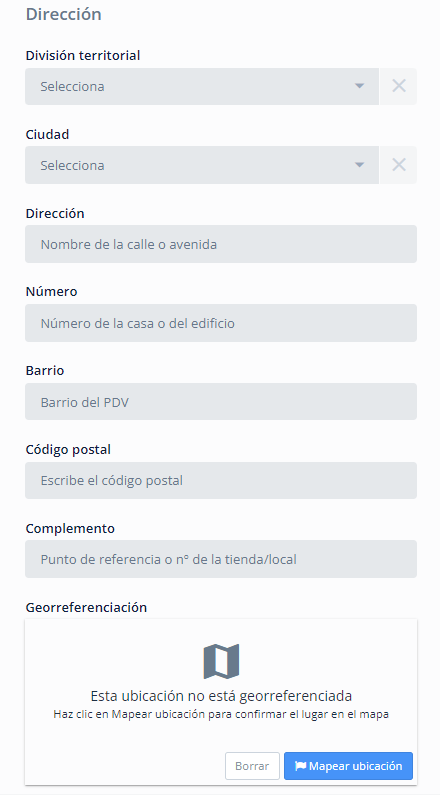This screenshot has width=440, height=803.
Task: Clear the Ciudad selection with X icon
Action: [399, 165]
